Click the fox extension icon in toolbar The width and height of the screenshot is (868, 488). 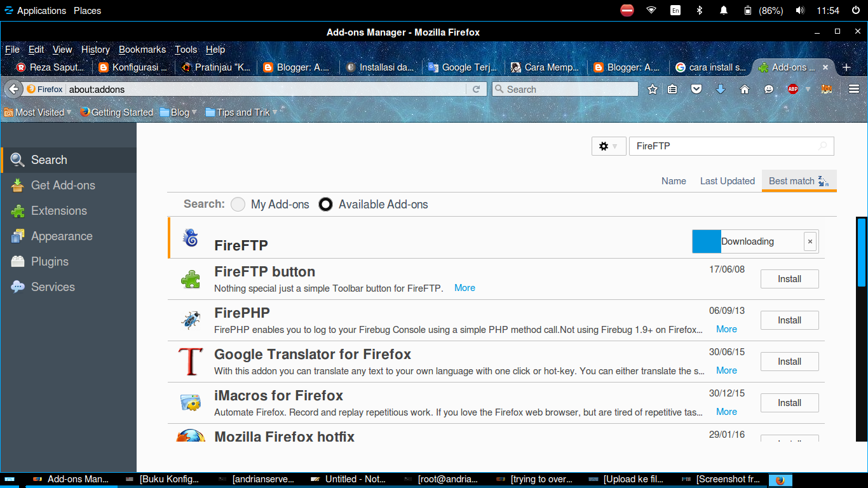tap(827, 90)
